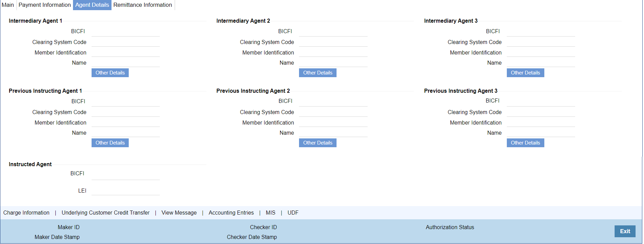The height and width of the screenshot is (244, 644).
Task: Click Other Details under Previous Instructing Agent 2
Action: click(318, 143)
